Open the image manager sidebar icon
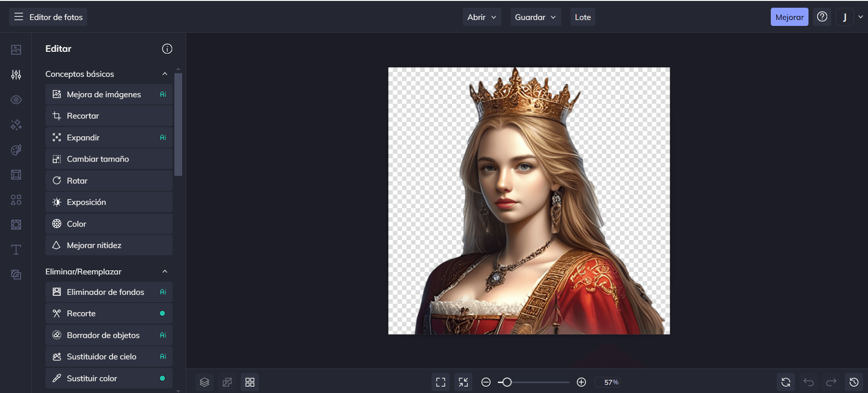This screenshot has height=393, width=868. pos(16,50)
